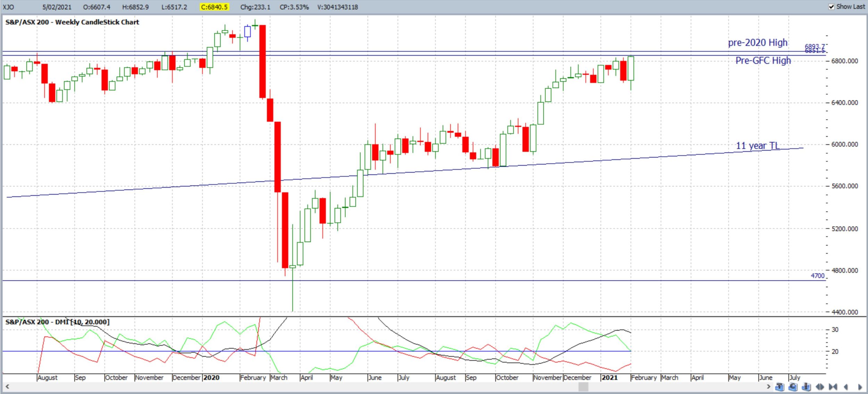Click the 2021 year label on time axis
This screenshot has height=394, width=868.
point(610,377)
